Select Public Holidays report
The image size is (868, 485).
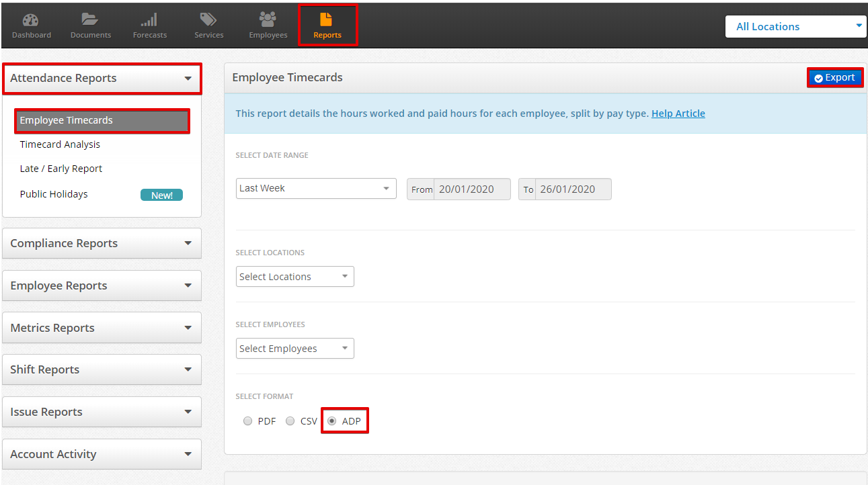point(54,194)
